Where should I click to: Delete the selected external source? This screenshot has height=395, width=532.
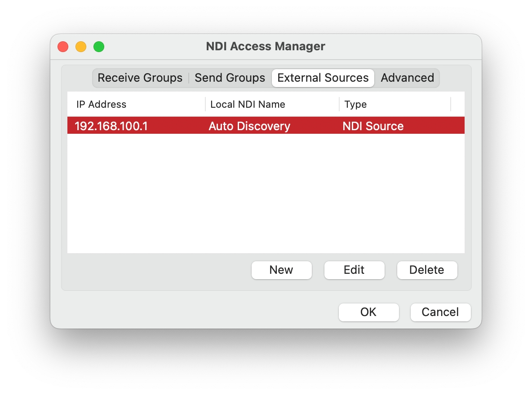427,270
